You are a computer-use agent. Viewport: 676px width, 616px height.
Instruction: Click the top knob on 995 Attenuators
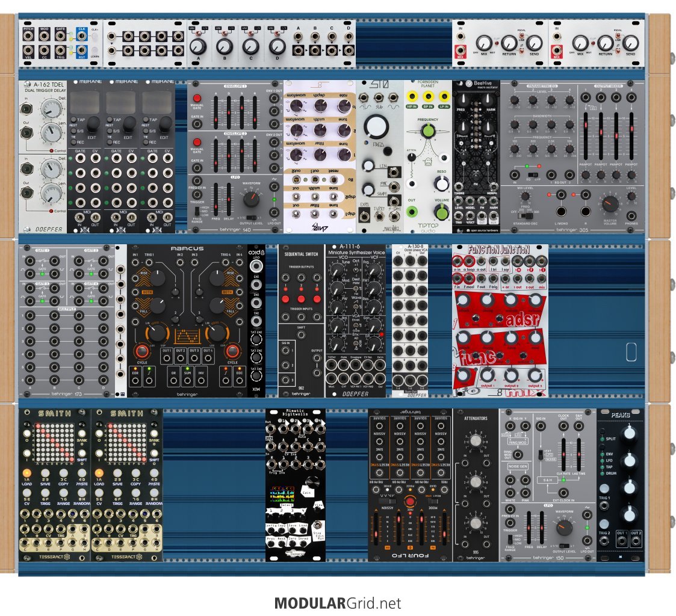(475, 441)
